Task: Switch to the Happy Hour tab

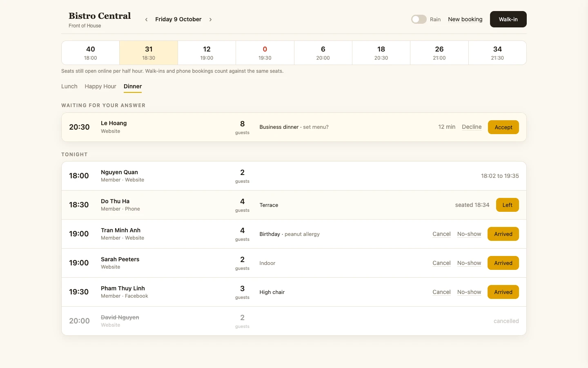Action: [x=100, y=86]
